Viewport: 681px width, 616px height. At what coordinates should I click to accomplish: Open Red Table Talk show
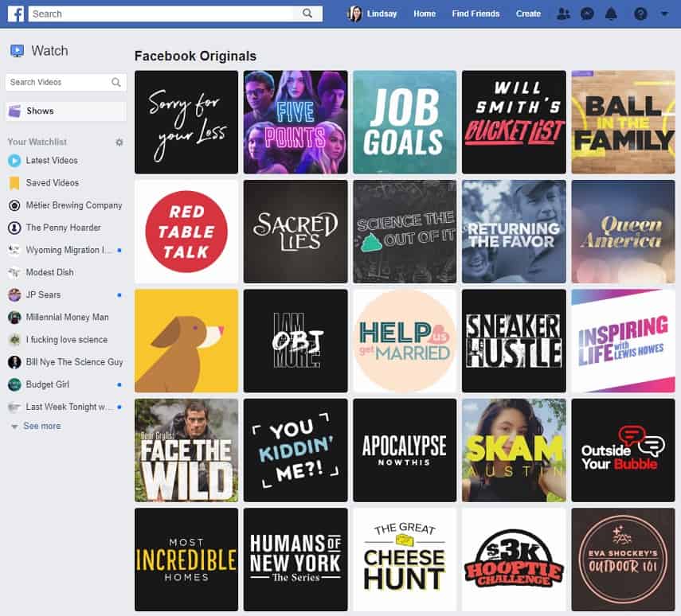[186, 232]
